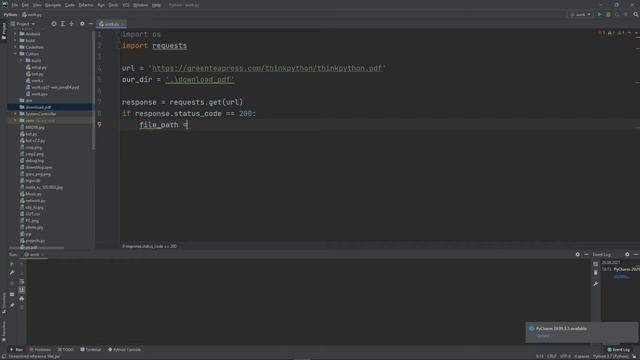Click the Debug bug icon in top toolbar
This screenshot has height=360, width=640.
tap(608, 14)
